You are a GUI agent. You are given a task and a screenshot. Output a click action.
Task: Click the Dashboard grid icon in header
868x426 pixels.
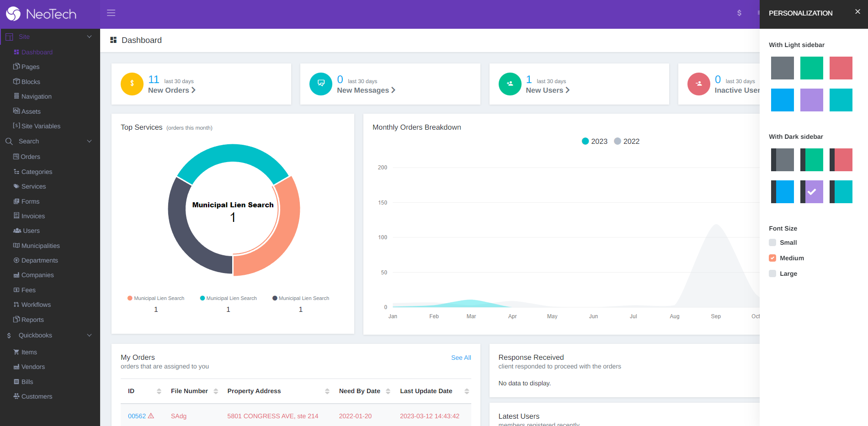coord(113,40)
